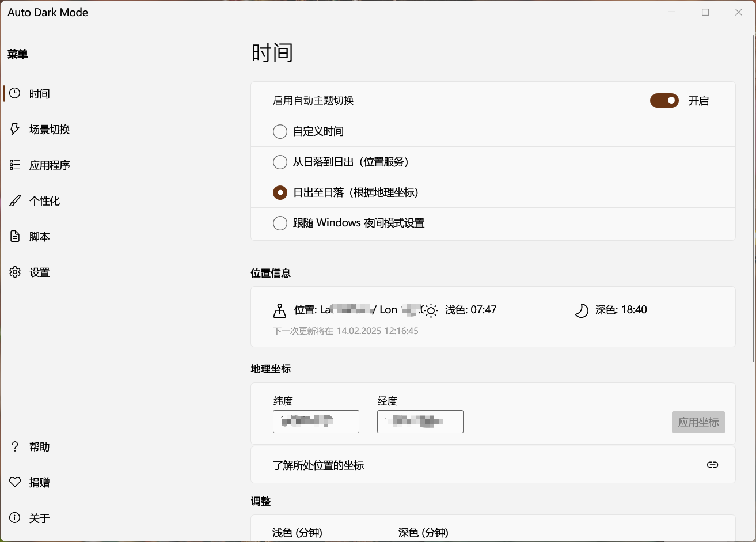The height and width of the screenshot is (542, 756).
Task: Click the vertical scrollbar on the right
Action: [x=753, y=196]
